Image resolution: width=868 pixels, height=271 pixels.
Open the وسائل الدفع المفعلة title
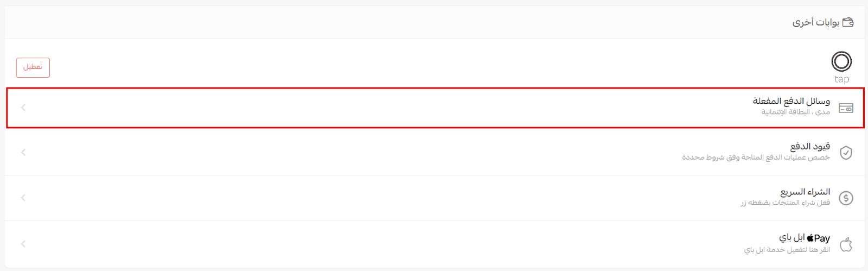coord(791,101)
